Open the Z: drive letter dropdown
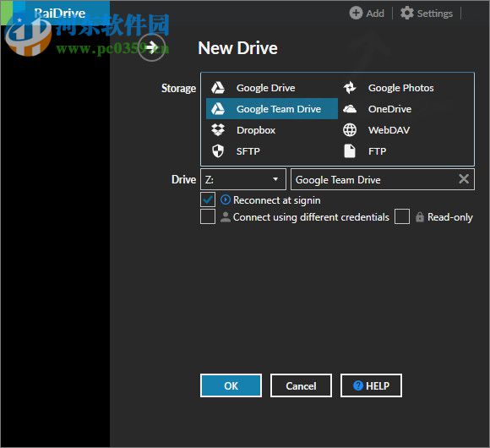This screenshot has height=448, width=490. click(x=243, y=179)
